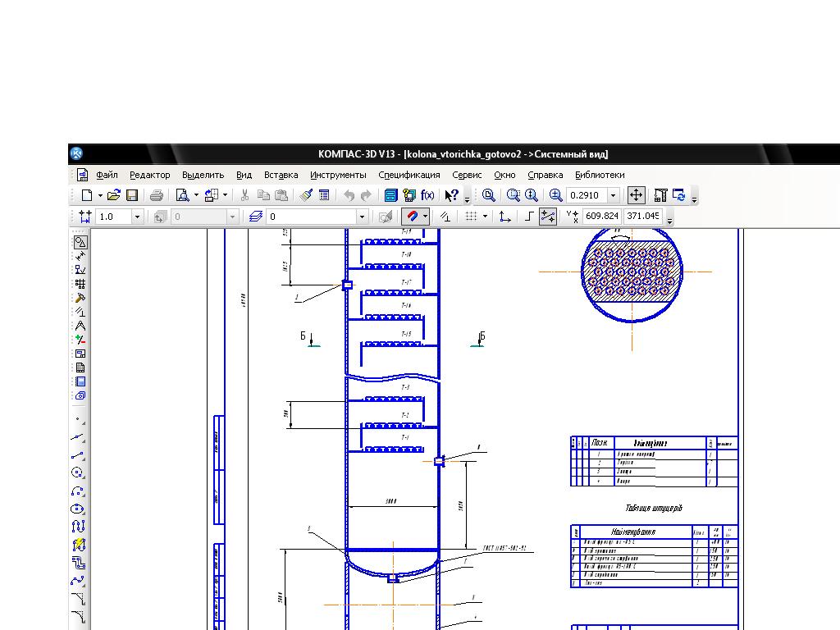Select the spline curve tool
This screenshot has height=630, width=840.
coord(78,581)
